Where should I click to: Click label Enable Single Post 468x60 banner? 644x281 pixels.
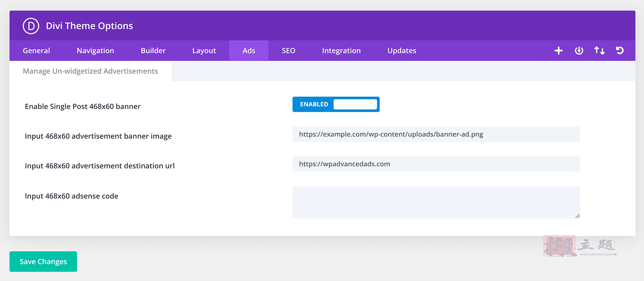(x=83, y=106)
